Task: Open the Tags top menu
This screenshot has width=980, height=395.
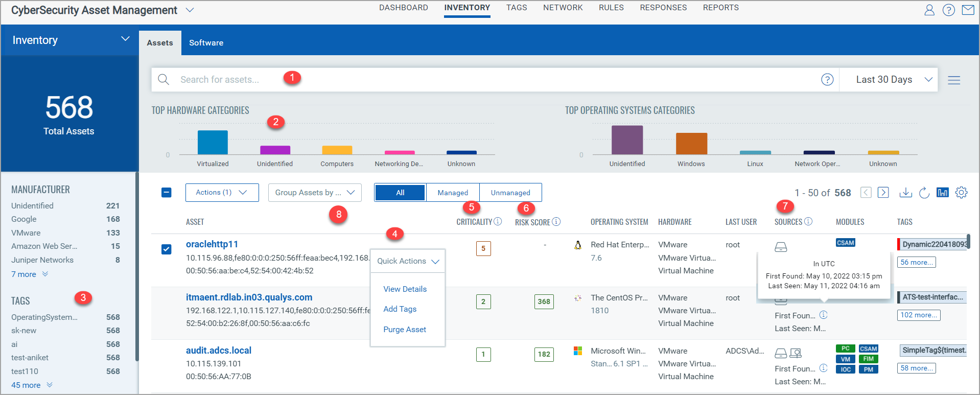Action: click(x=517, y=8)
